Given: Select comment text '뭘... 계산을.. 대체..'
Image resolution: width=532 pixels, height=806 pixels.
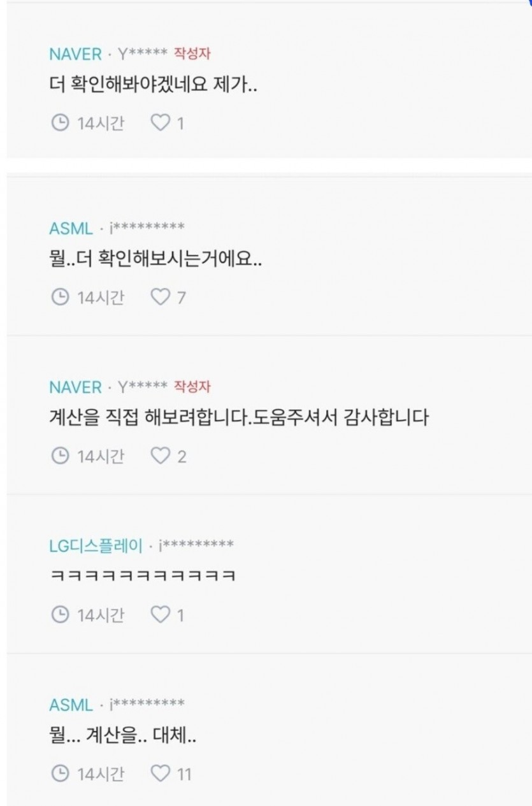Looking at the screenshot, I should click(123, 738).
